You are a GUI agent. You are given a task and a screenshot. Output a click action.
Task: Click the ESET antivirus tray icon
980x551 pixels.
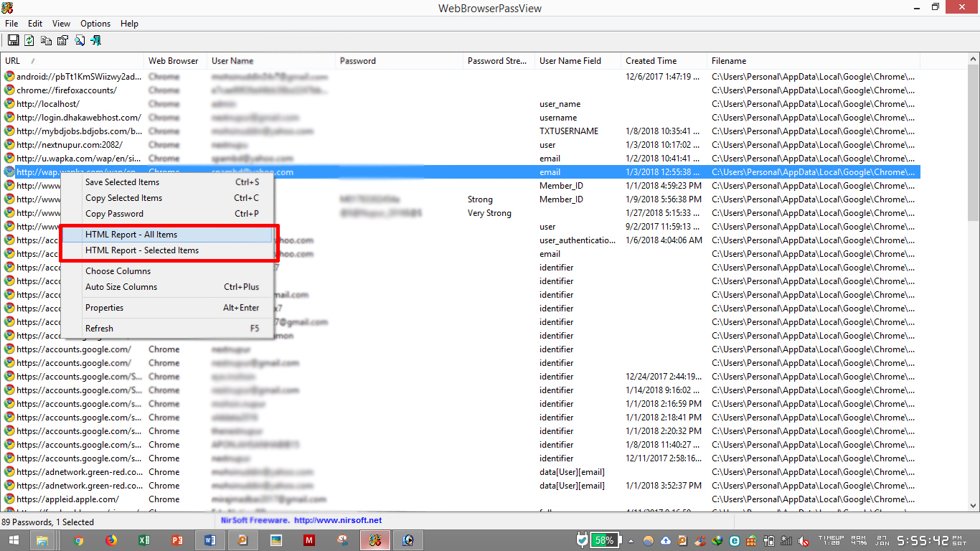pos(735,541)
